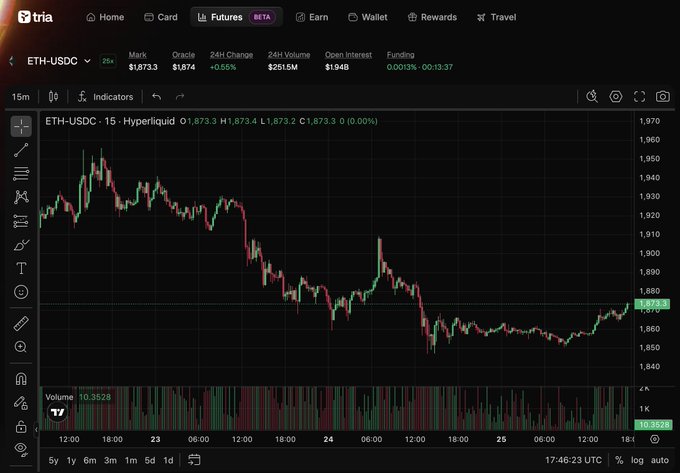Click the 24H Volume label
Viewport: 680px width, 473px height.
point(289,55)
